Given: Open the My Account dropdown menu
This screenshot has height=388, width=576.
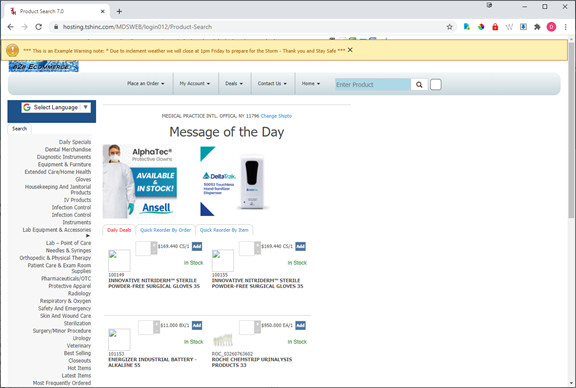Looking at the screenshot, I should click(195, 83).
